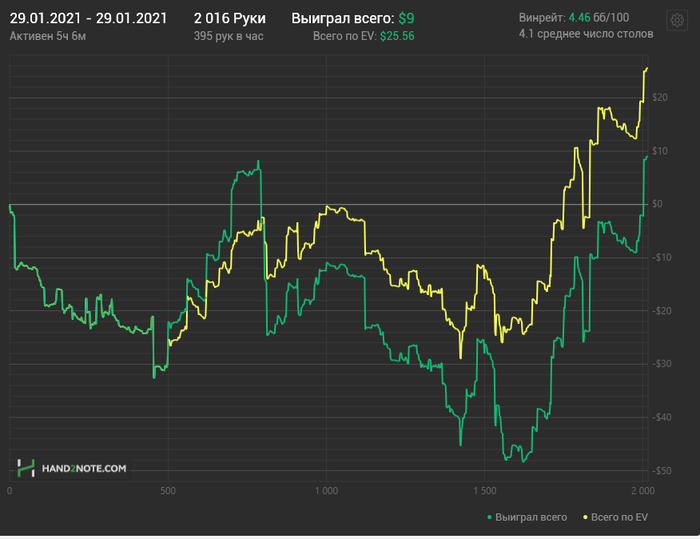Click the 2 000 x-axis label
Screen dimensions: 700x539
[x=643, y=491]
